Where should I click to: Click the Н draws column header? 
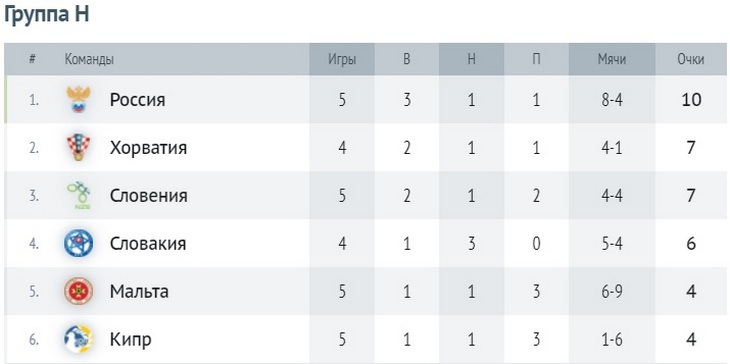click(471, 59)
